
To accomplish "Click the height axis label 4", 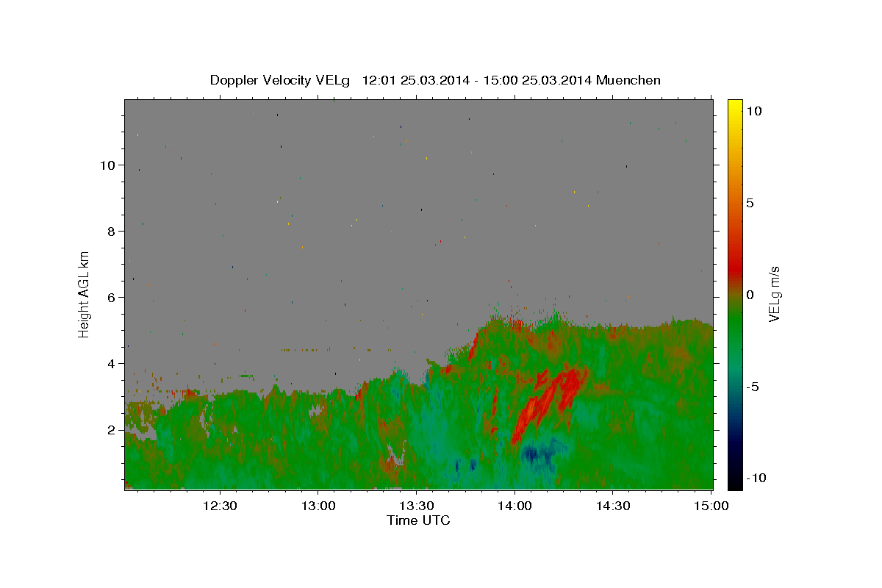I will point(112,363).
